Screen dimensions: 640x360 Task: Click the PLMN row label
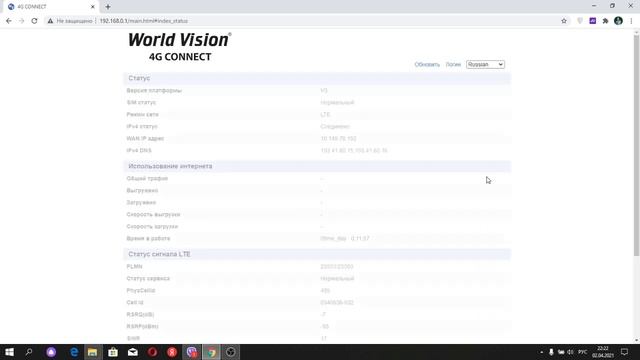coord(134,267)
